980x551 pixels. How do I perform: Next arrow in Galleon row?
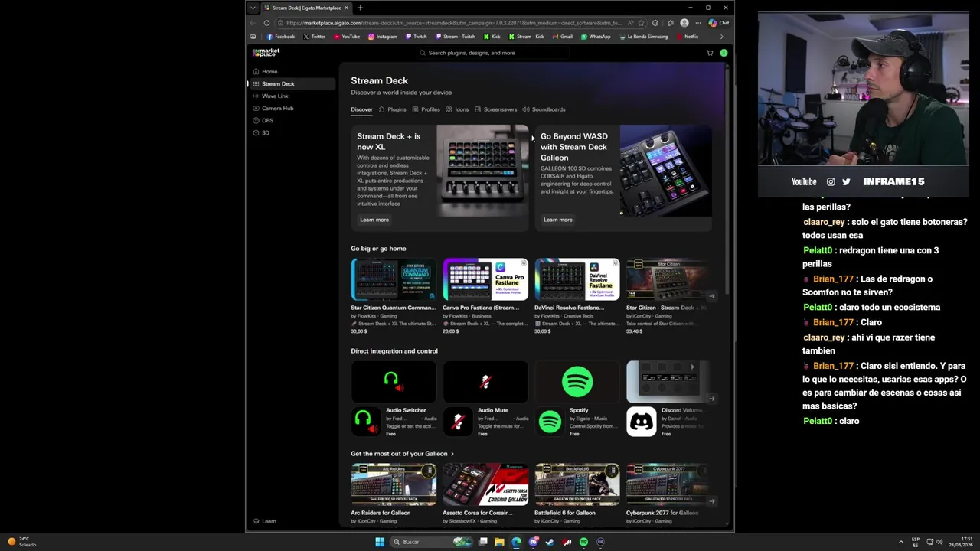[x=711, y=501]
